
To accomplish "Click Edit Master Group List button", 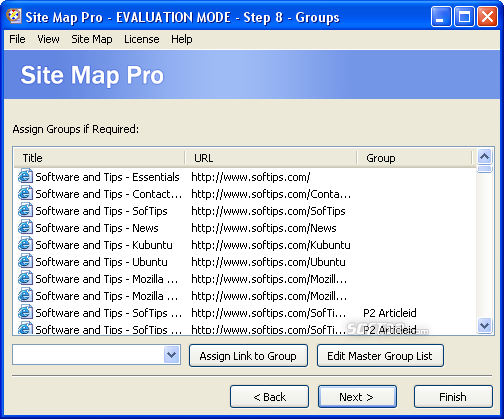I will tap(380, 356).
